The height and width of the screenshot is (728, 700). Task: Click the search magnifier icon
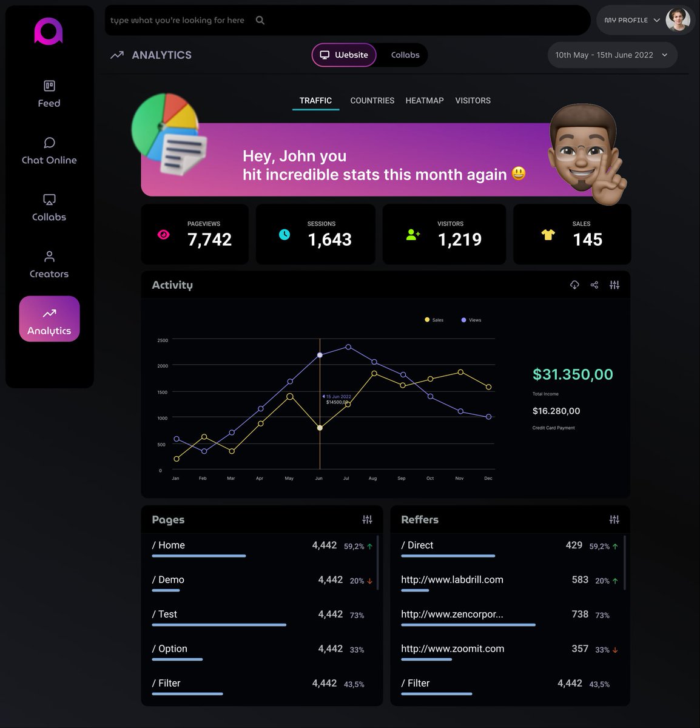tap(260, 20)
